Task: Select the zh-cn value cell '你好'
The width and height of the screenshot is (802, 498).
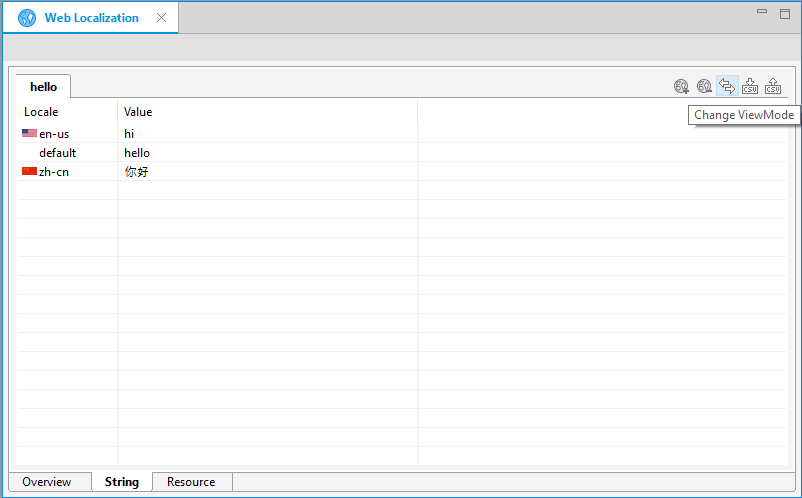Action: coord(136,172)
